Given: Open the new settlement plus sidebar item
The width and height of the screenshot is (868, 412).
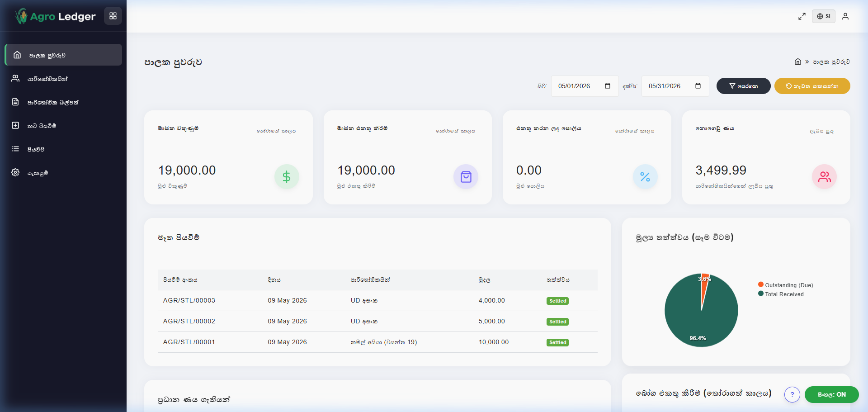Looking at the screenshot, I should tap(63, 126).
